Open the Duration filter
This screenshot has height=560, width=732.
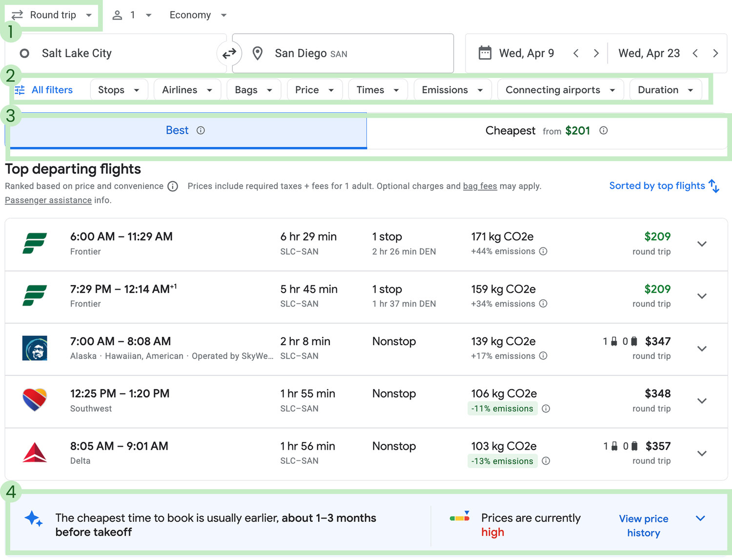666,90
